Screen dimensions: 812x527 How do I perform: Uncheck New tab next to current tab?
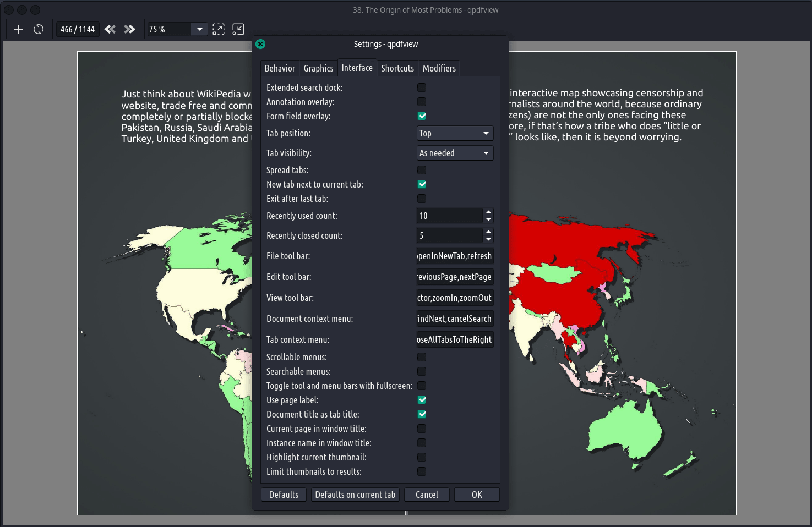tap(422, 184)
